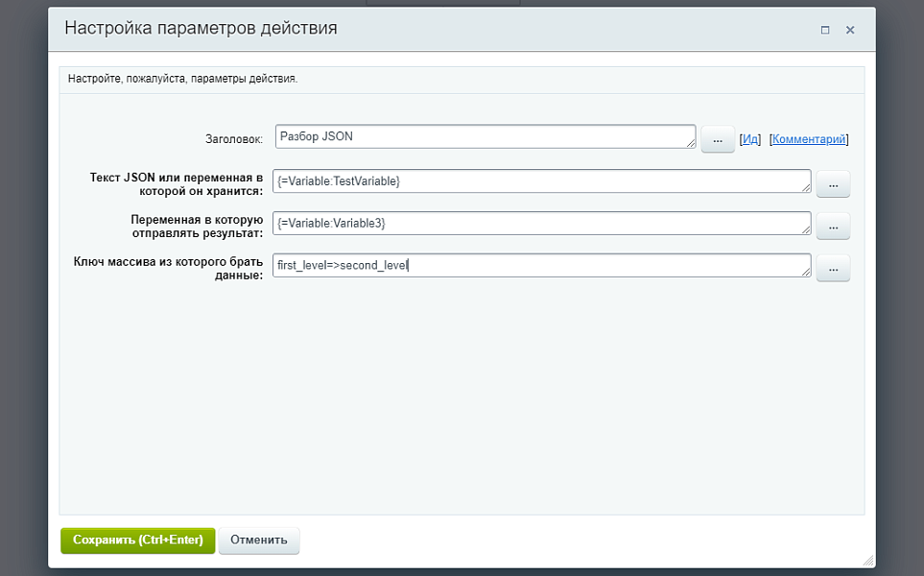Open the Ид link

click(750, 139)
